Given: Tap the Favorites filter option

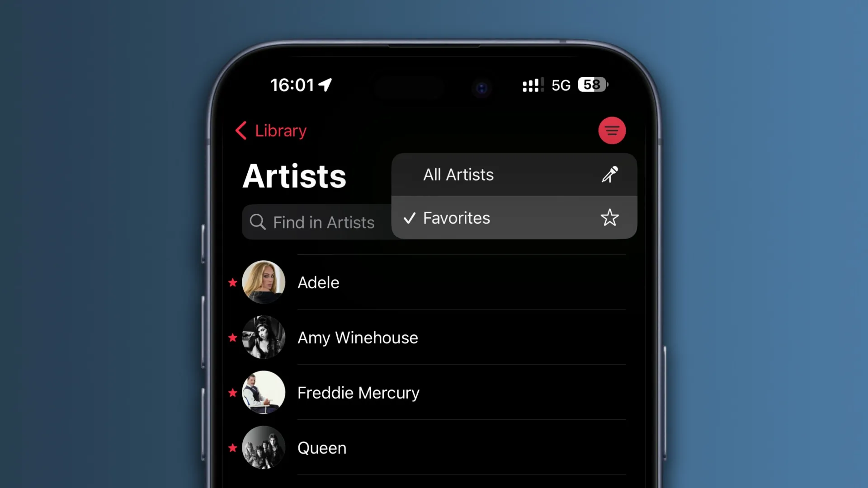Looking at the screenshot, I should point(514,217).
